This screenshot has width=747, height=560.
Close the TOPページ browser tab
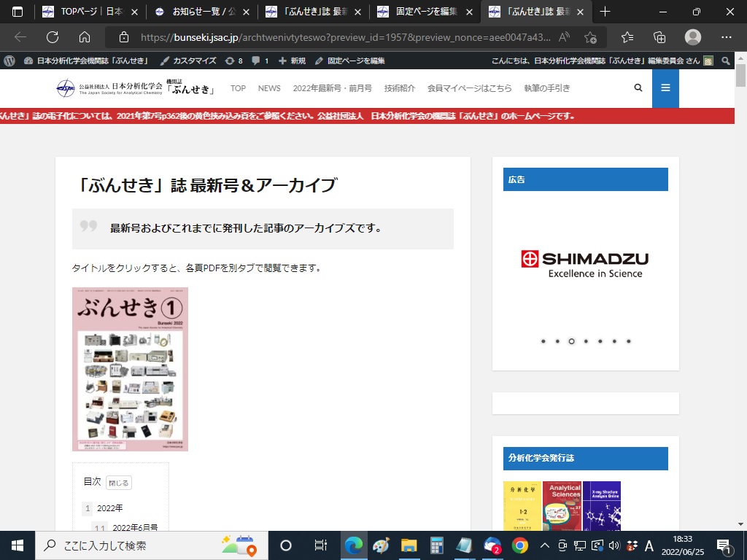coord(134,12)
